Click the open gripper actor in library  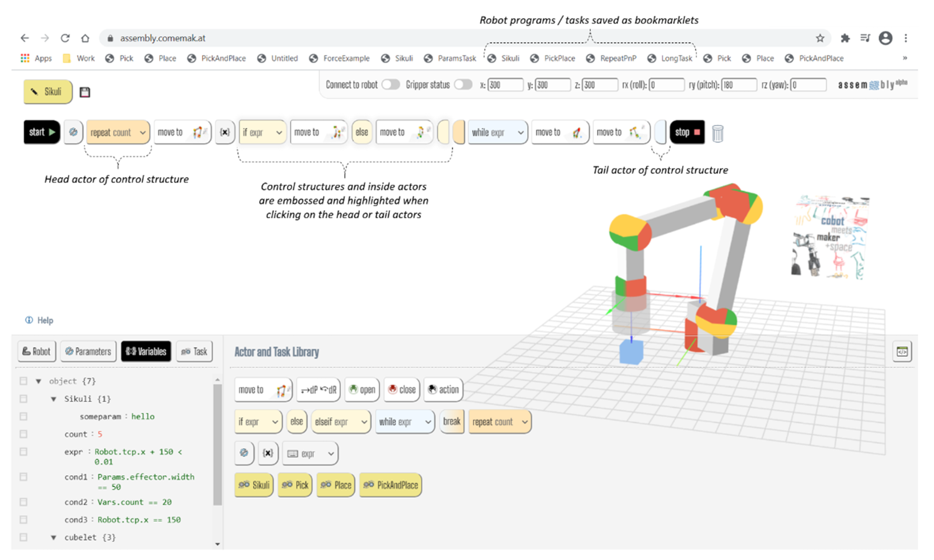pos(362,389)
